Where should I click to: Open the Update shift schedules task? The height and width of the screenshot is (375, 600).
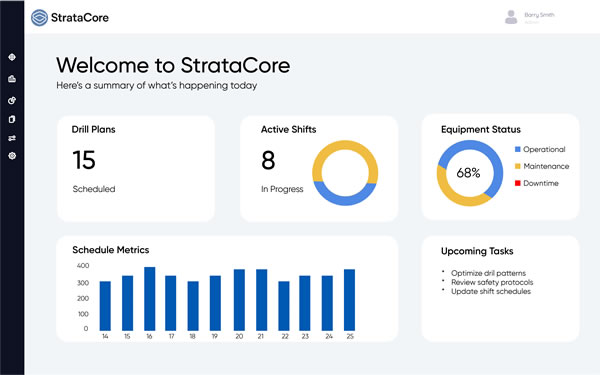(x=491, y=292)
